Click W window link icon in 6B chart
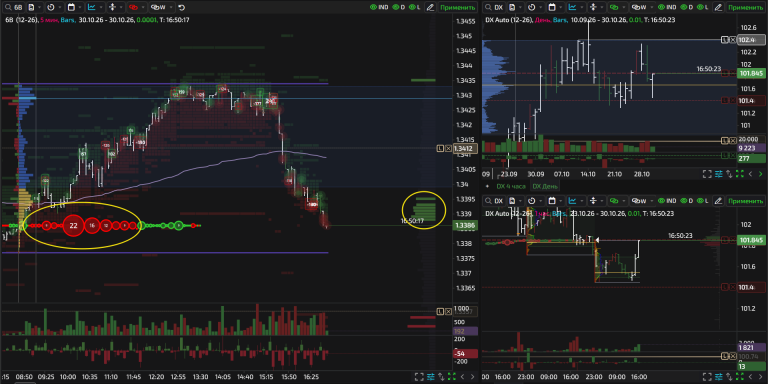 158,7
